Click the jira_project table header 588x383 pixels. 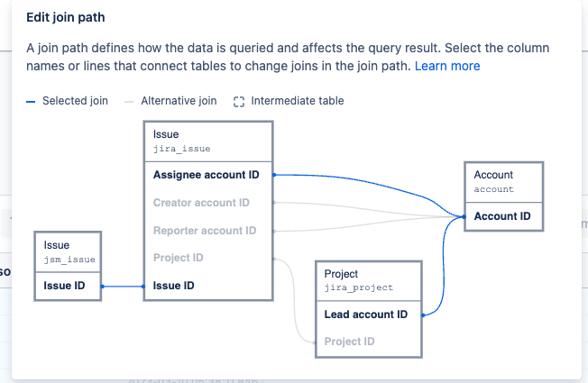click(x=369, y=281)
